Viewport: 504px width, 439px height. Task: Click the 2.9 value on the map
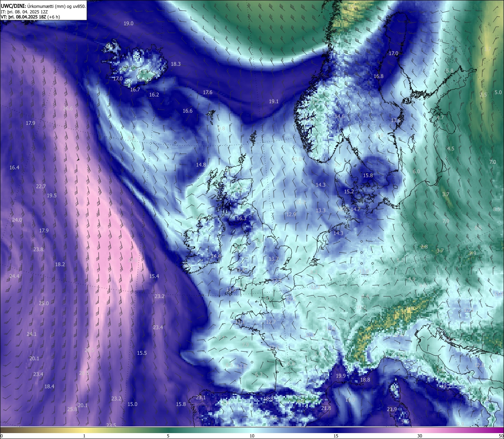click(x=472, y=254)
